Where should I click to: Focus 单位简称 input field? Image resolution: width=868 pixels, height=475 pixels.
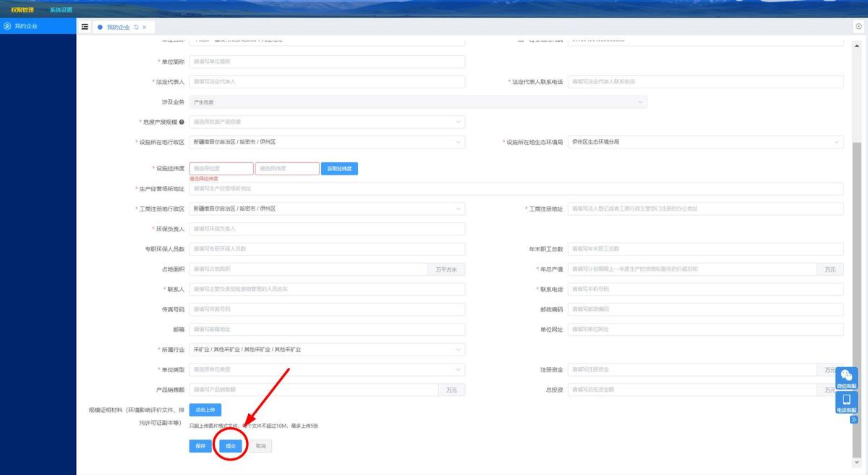(327, 62)
